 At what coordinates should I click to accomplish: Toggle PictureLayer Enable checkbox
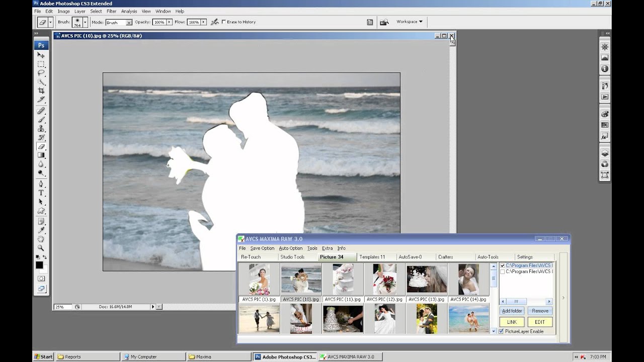coord(501,331)
